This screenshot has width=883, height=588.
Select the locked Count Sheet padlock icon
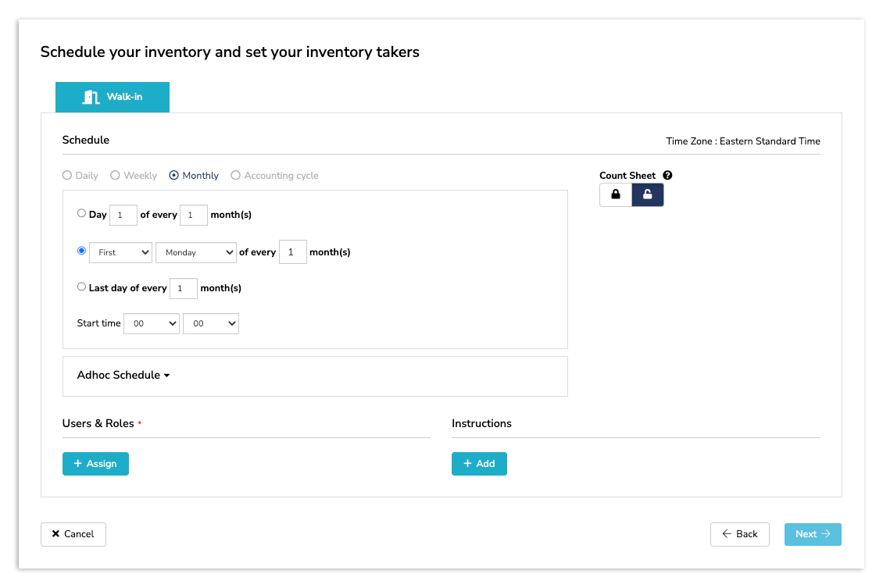(615, 194)
